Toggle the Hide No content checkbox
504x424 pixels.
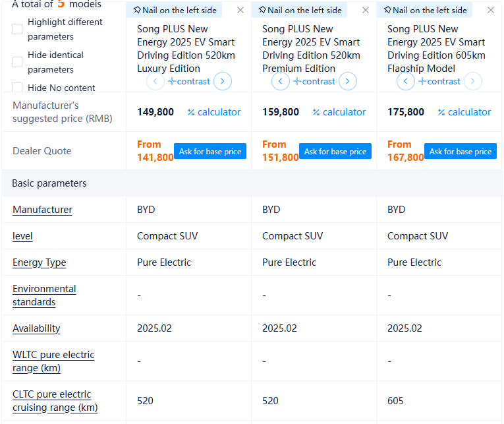tap(17, 88)
